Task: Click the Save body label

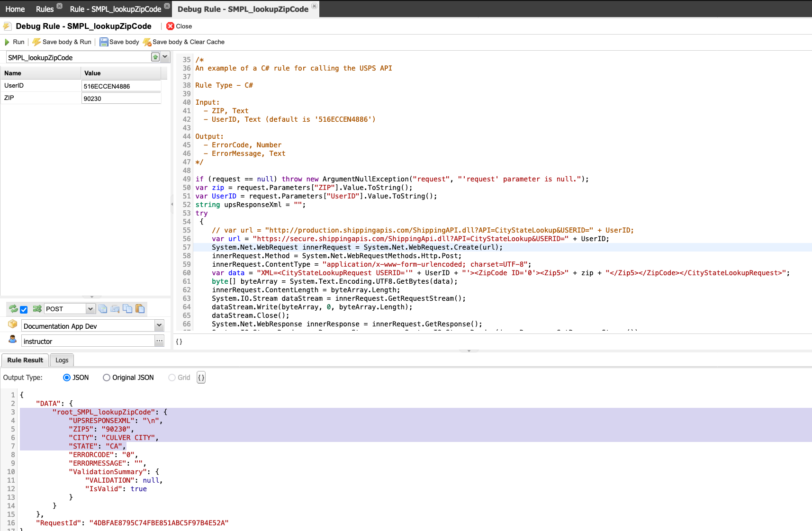Action: pyautogui.click(x=124, y=42)
